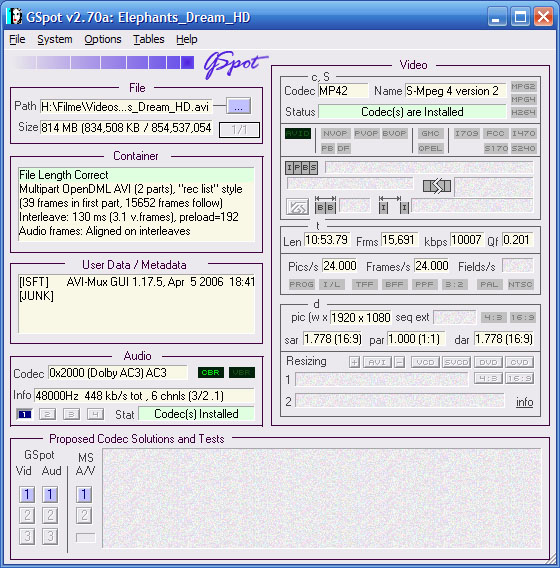Click the graph icon below IPBS

coord(297,207)
